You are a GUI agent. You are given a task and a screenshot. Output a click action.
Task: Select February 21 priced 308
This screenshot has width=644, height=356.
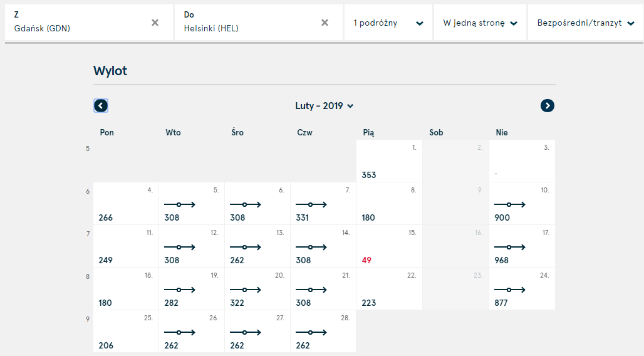click(323, 288)
